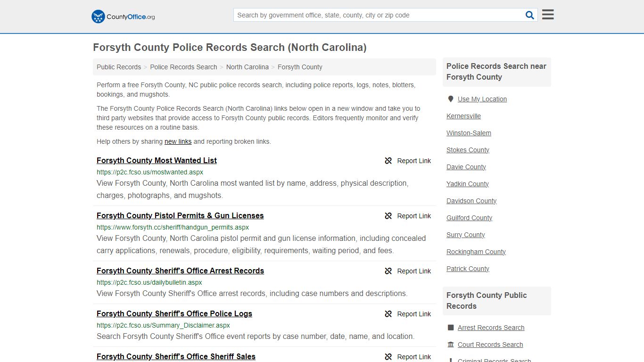Click 'Forsyth County Public Records' heading
Viewport: 644px width, 362px height.
tap(487, 301)
